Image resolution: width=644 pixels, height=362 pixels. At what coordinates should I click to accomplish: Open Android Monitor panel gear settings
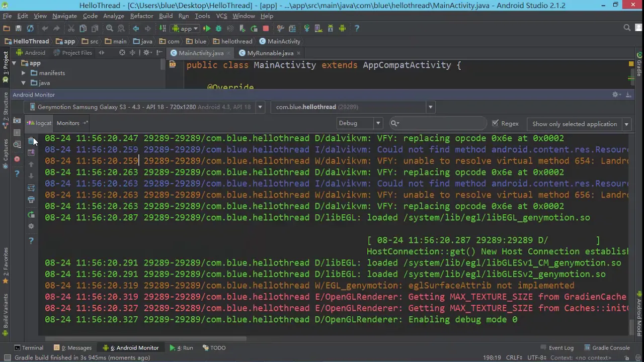point(616,95)
